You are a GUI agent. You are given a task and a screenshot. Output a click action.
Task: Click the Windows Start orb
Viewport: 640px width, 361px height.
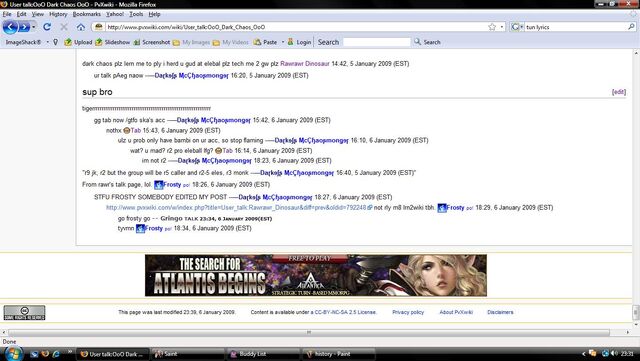[14, 353]
